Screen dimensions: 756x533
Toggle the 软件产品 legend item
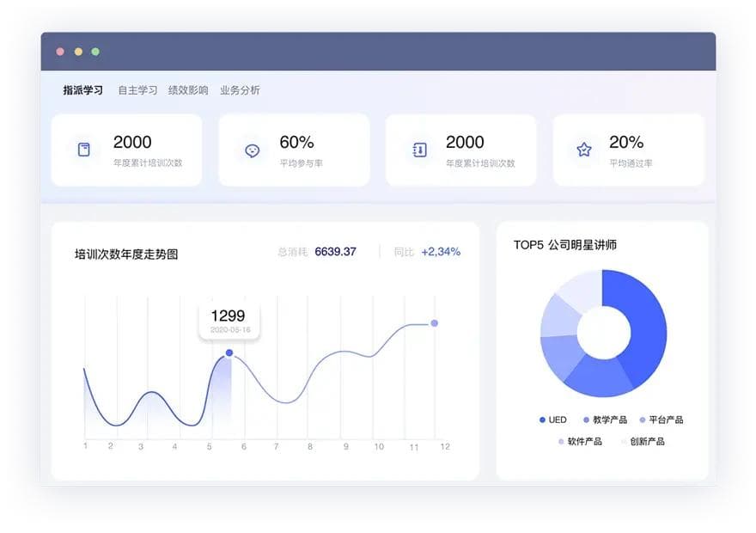click(x=580, y=441)
